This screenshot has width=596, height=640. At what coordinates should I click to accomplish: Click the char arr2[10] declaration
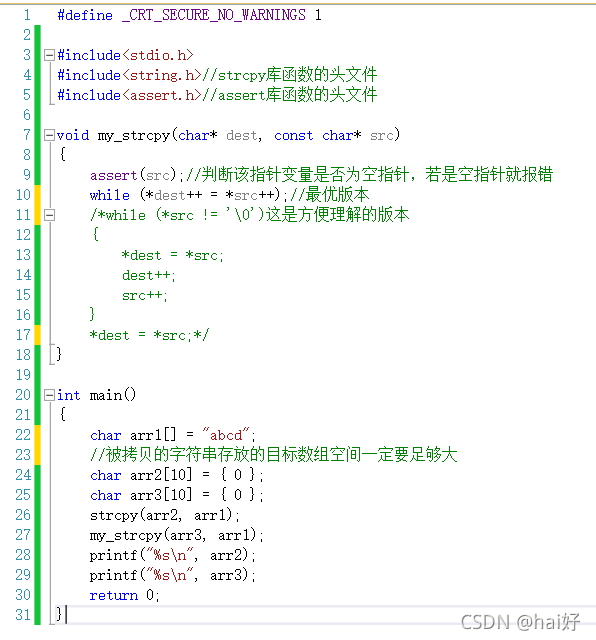(177, 475)
